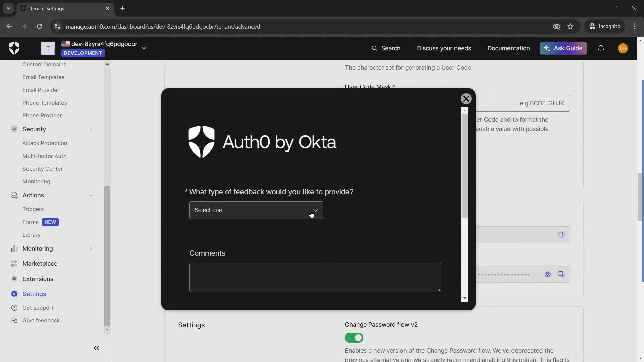Select the Tenant Settings browser tab
The image size is (644, 362).
coord(65,8)
